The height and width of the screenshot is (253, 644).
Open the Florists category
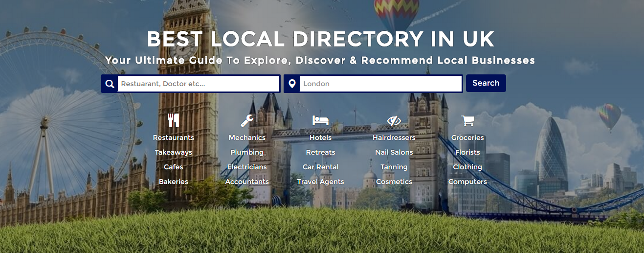tap(467, 152)
